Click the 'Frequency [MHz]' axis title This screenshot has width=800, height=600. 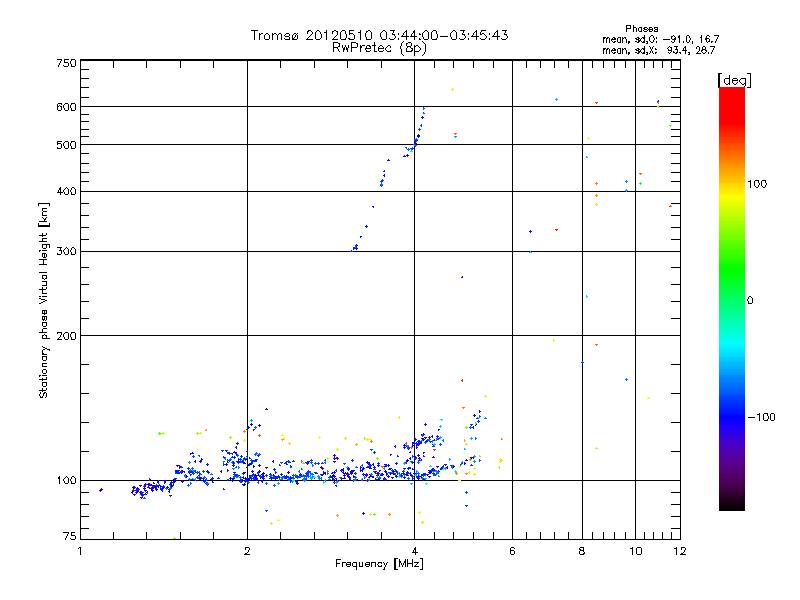379,564
